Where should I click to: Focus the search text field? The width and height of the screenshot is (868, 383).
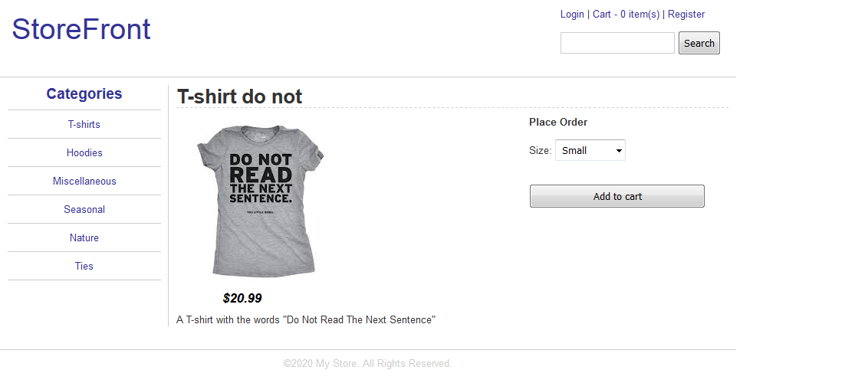[x=617, y=43]
